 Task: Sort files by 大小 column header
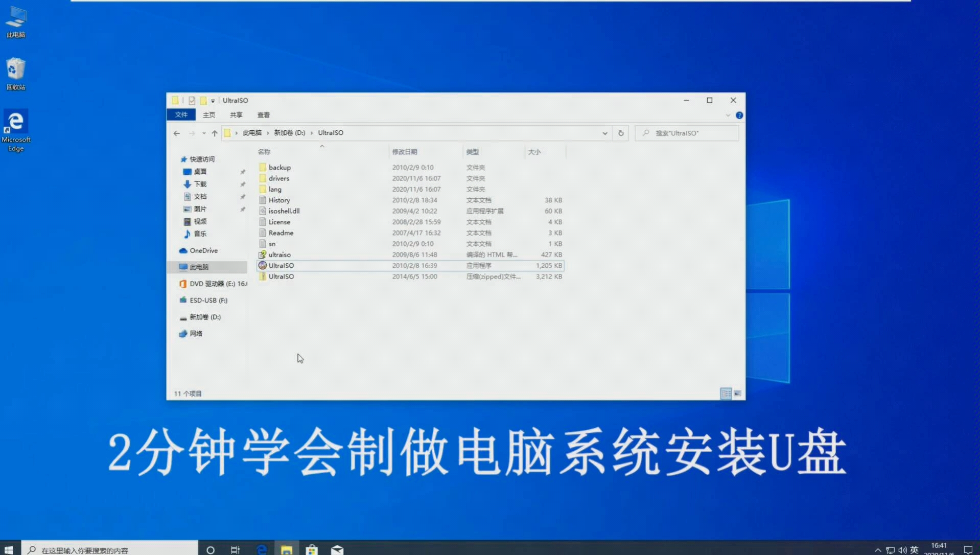(534, 152)
